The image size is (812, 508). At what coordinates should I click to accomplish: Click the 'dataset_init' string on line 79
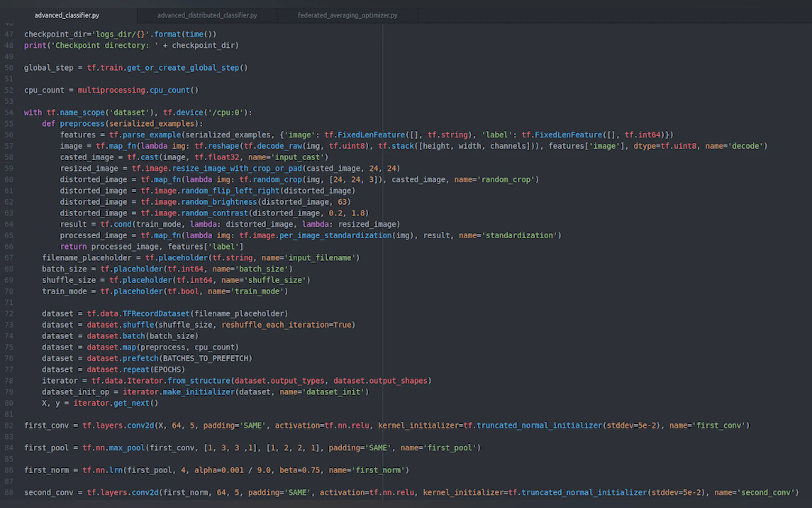click(x=333, y=392)
